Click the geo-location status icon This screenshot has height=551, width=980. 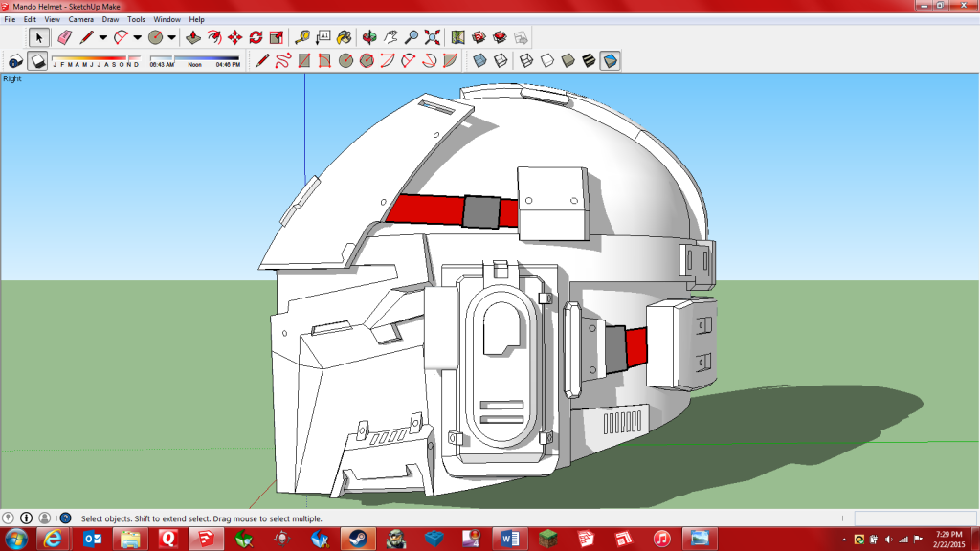(x=8, y=518)
